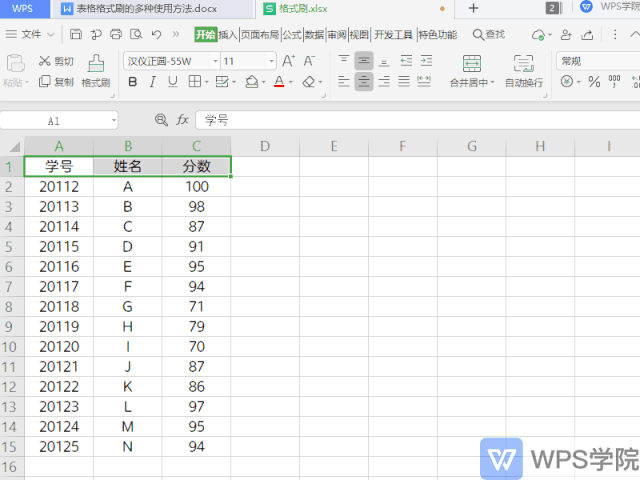640x480 pixels.
Task: Toggle Underline formatting
Action: pyautogui.click(x=173, y=82)
